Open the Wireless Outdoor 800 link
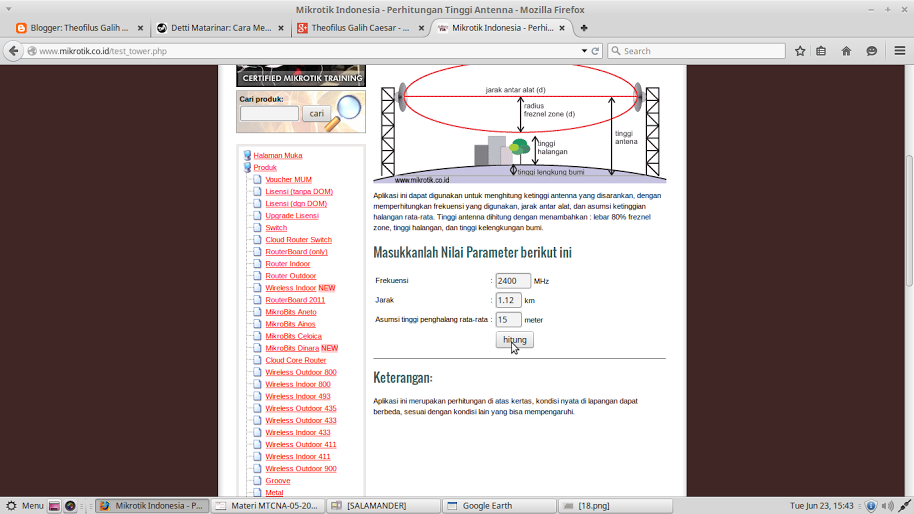914x514 pixels. pos(301,372)
